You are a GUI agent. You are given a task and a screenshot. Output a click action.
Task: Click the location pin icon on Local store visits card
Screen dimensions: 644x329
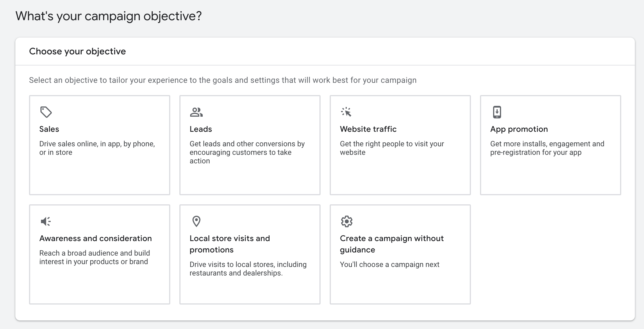(x=196, y=221)
